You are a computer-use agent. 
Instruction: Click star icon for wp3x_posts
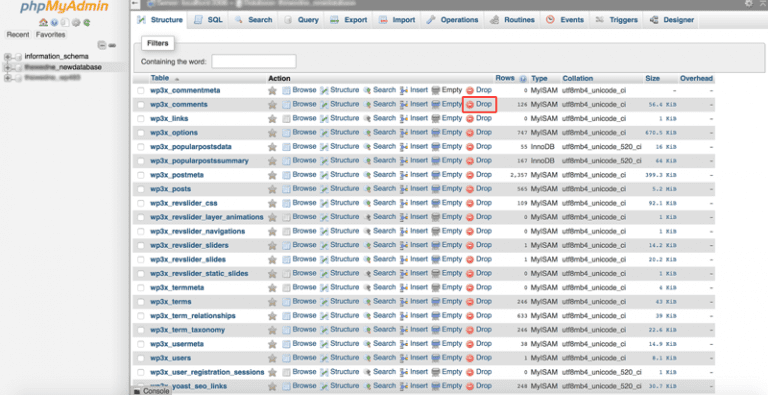pos(272,189)
